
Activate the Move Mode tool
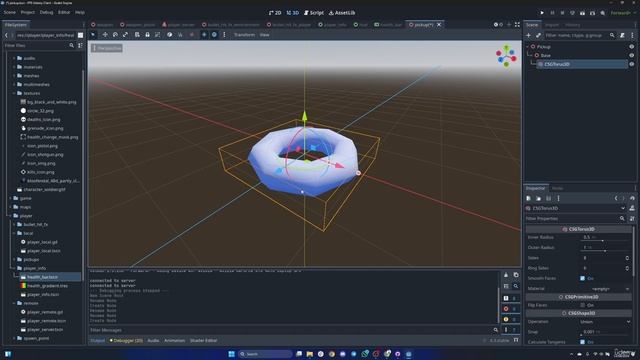click(105, 35)
